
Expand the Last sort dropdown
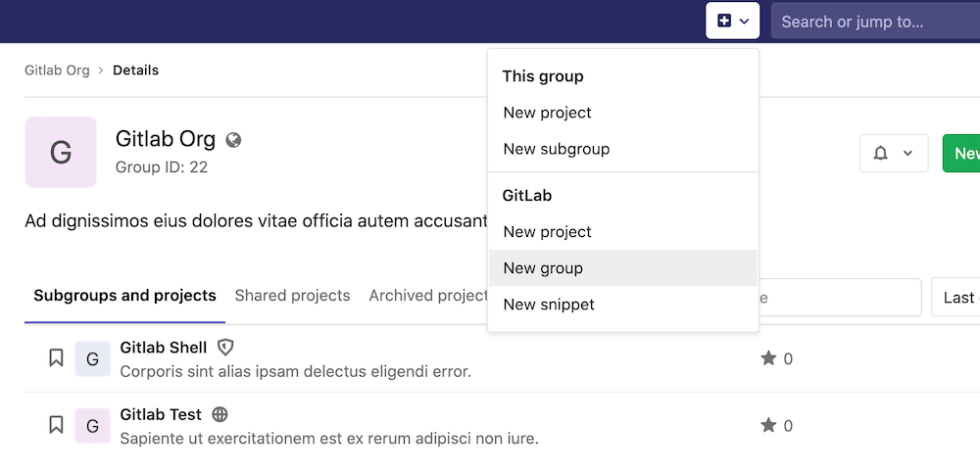956,298
